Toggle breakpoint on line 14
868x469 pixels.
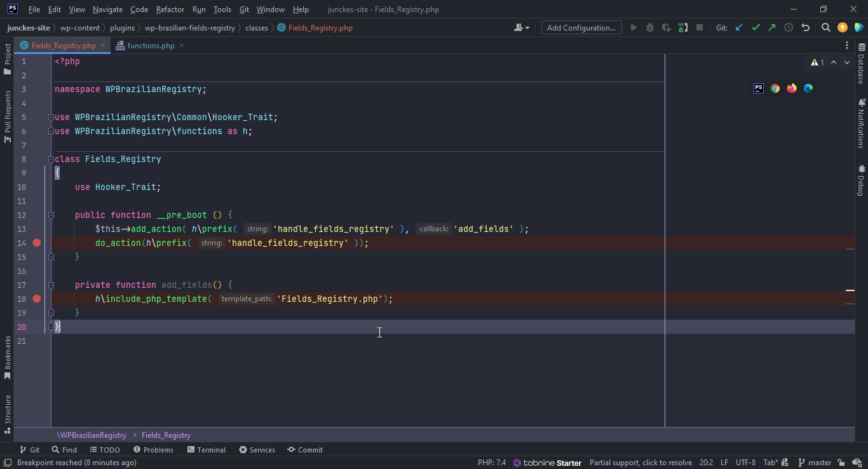tap(37, 243)
